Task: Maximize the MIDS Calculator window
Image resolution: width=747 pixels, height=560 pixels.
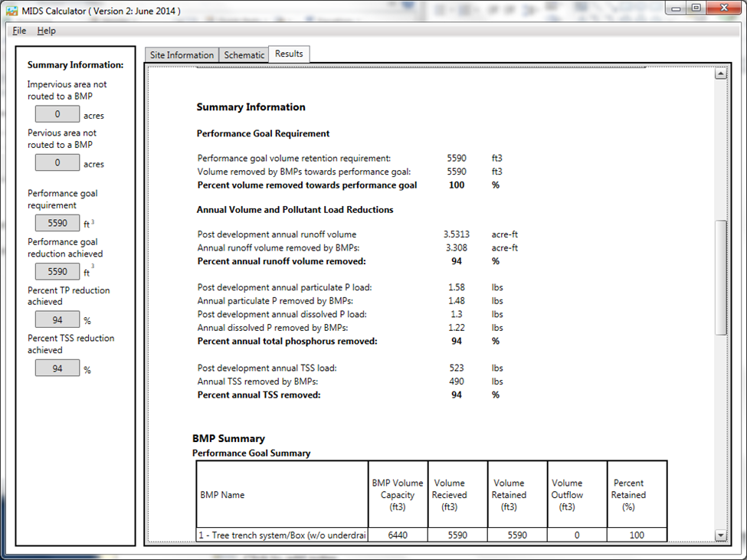Action: pyautogui.click(x=696, y=8)
